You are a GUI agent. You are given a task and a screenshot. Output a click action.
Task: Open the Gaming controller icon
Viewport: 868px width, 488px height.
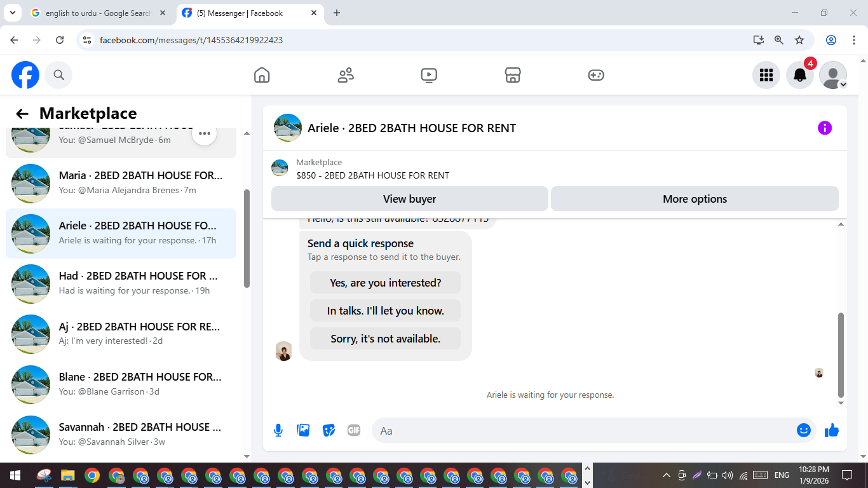click(596, 75)
